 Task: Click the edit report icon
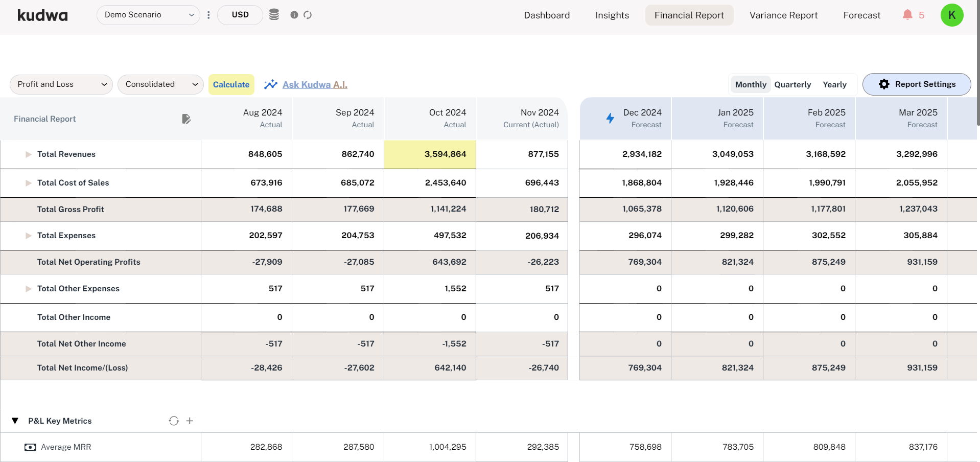point(186,119)
